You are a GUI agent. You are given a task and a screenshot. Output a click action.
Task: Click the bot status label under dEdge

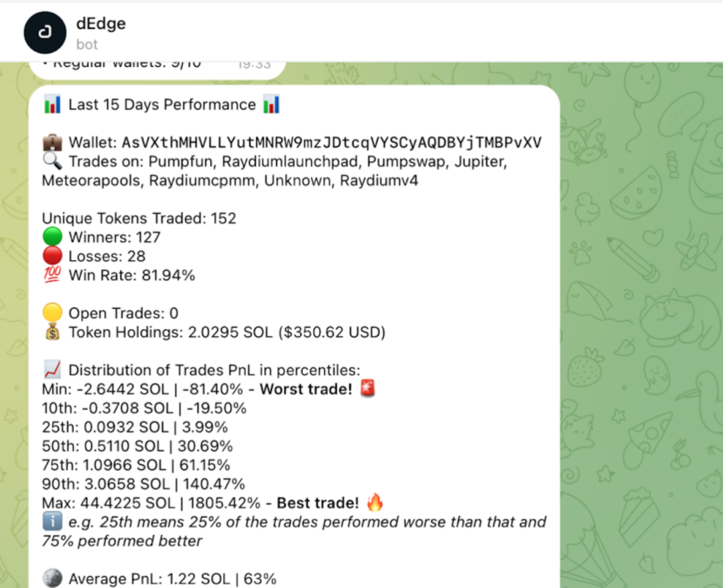87,44
